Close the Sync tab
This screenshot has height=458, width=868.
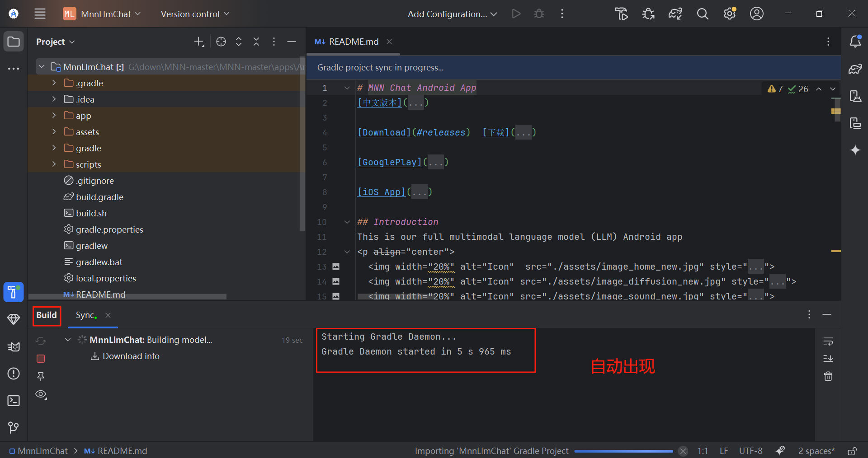(108, 315)
